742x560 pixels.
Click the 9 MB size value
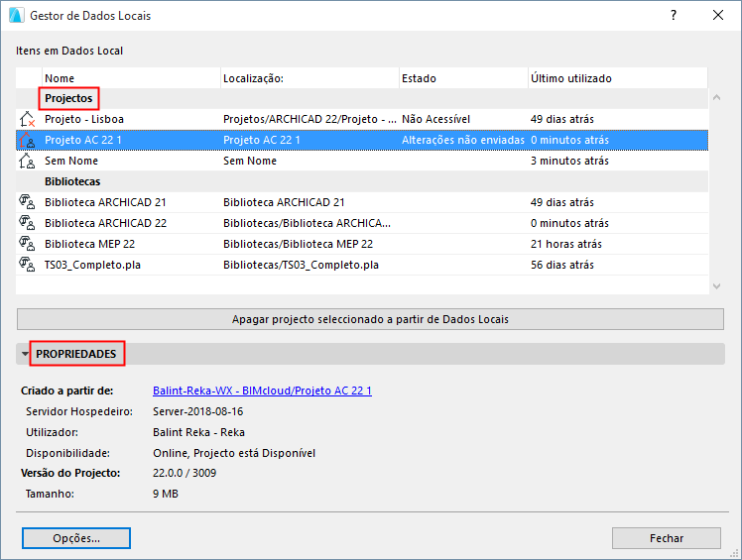(166, 494)
